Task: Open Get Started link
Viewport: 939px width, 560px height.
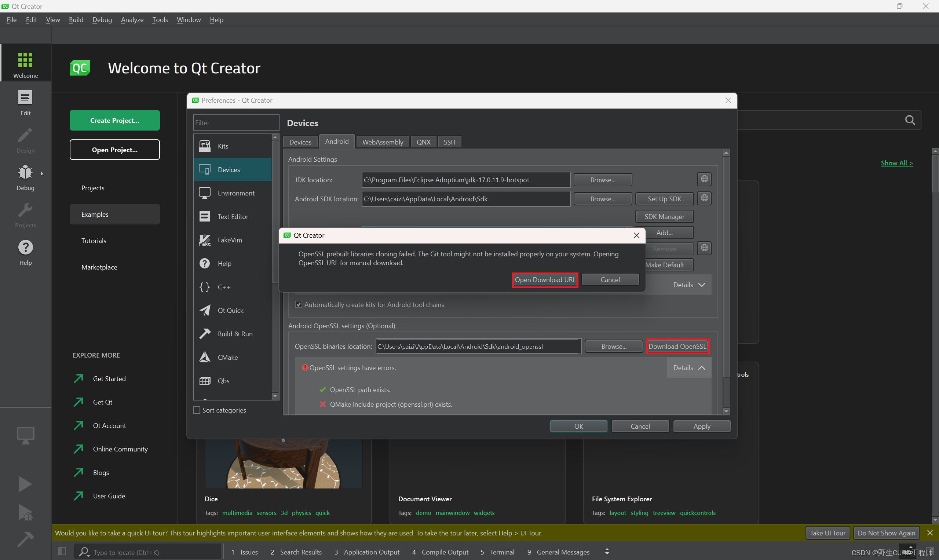Action: 109,378
